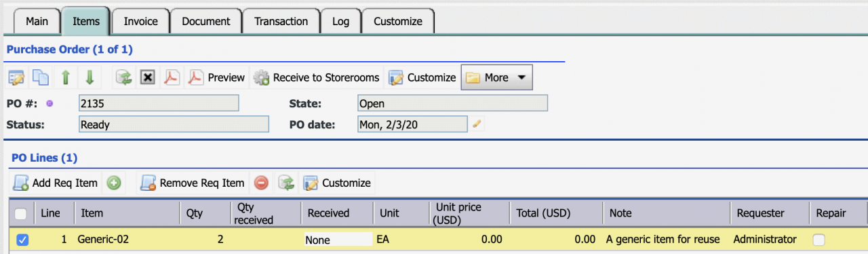Click Receive to Storerooms button

[x=317, y=77]
